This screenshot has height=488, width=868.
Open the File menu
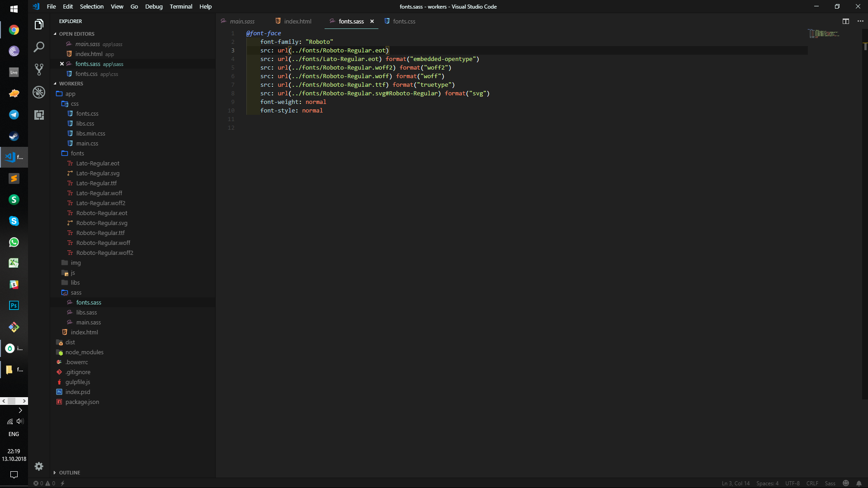click(51, 6)
